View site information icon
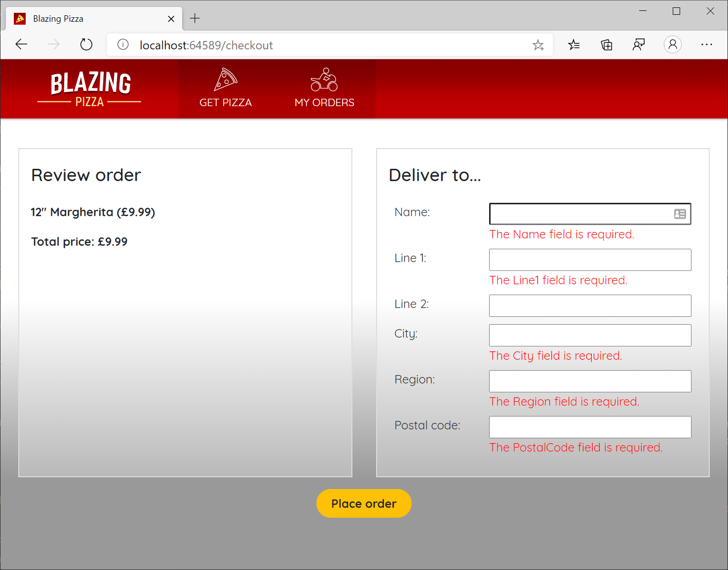The width and height of the screenshot is (728, 570). [x=123, y=45]
